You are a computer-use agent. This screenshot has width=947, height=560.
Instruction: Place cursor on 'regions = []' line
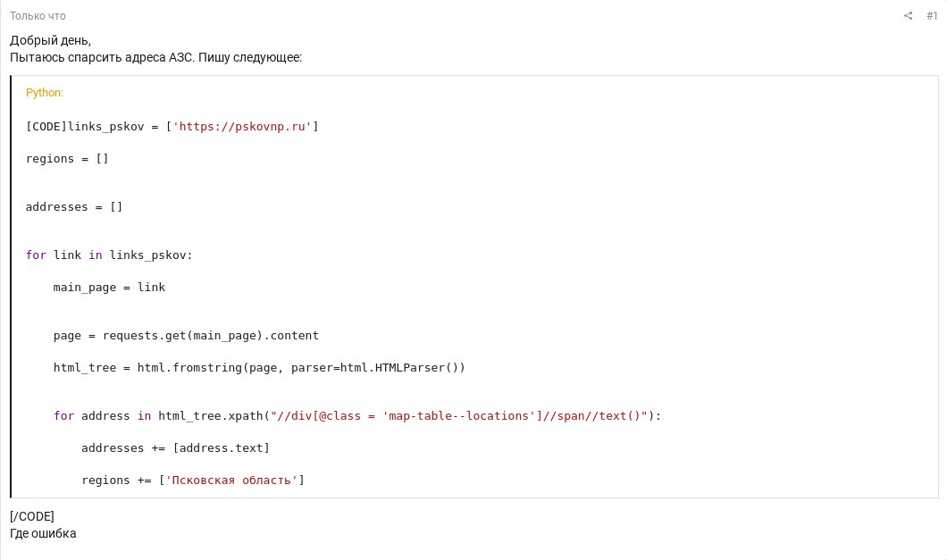(x=67, y=159)
